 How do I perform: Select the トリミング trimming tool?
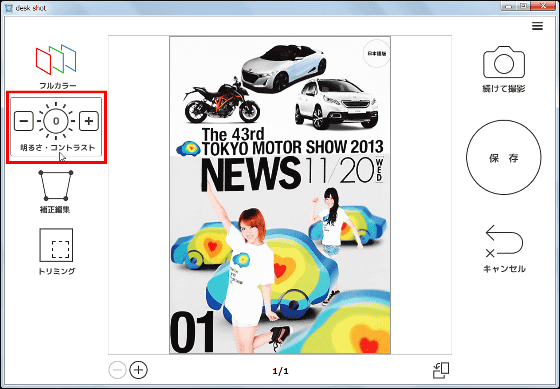coord(56,245)
